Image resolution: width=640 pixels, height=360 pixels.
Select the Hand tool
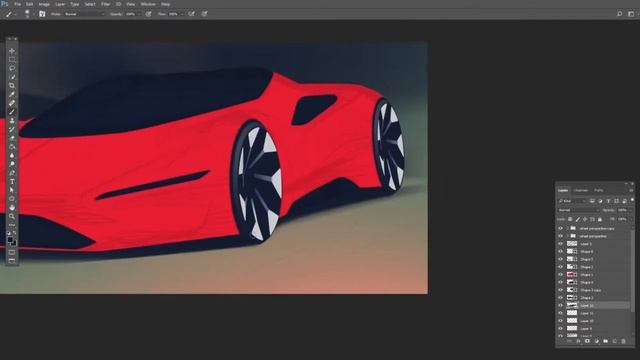coord(12,207)
